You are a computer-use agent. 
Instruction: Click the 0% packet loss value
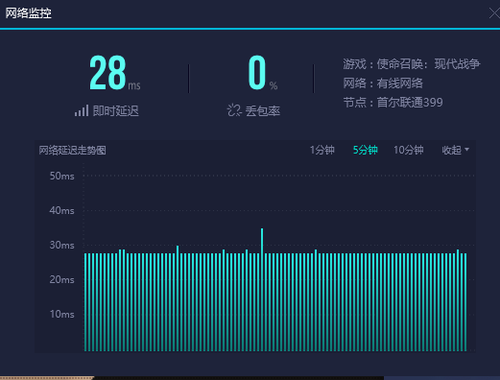click(263, 73)
